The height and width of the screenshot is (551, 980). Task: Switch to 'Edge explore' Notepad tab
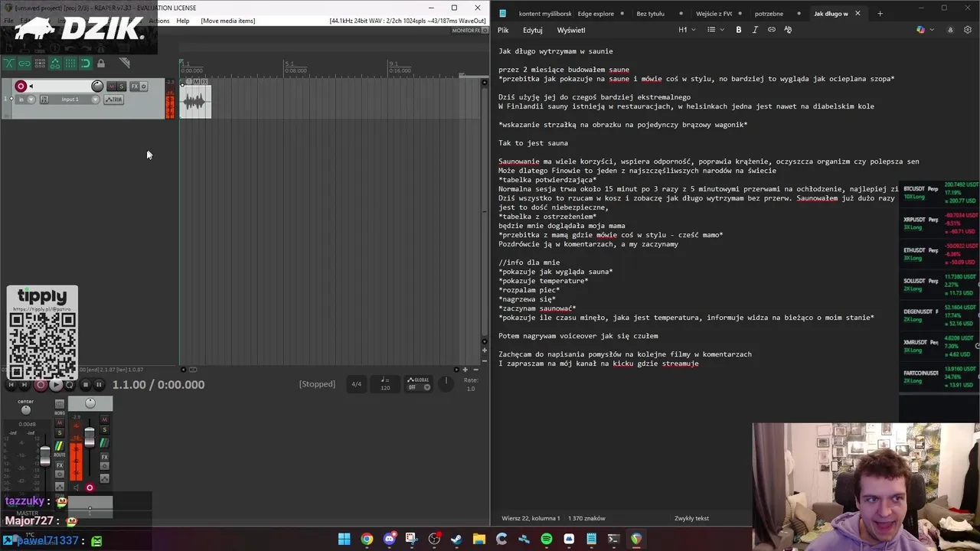[596, 14]
